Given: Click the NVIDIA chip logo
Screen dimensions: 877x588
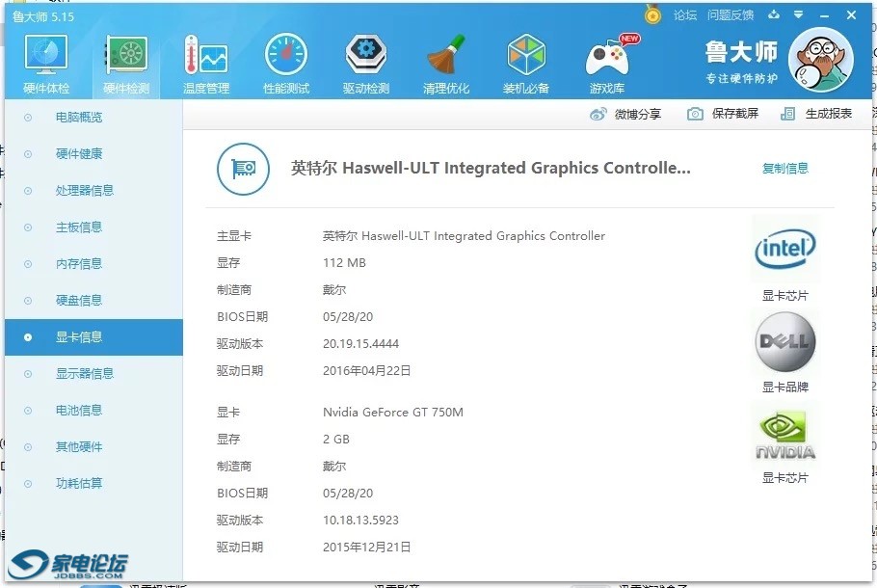Looking at the screenshot, I should point(785,436).
